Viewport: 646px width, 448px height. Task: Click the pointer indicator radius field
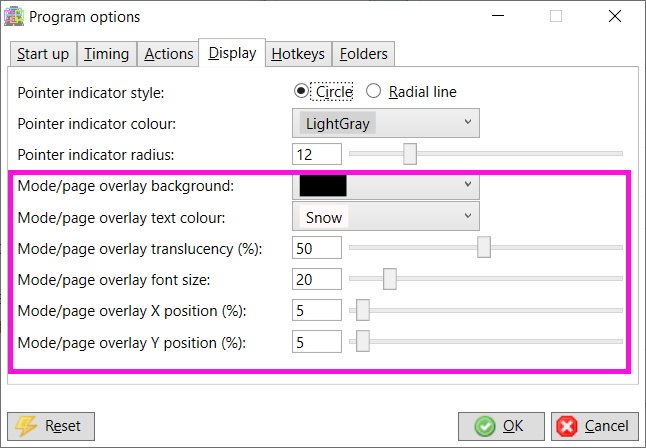pyautogui.click(x=317, y=154)
